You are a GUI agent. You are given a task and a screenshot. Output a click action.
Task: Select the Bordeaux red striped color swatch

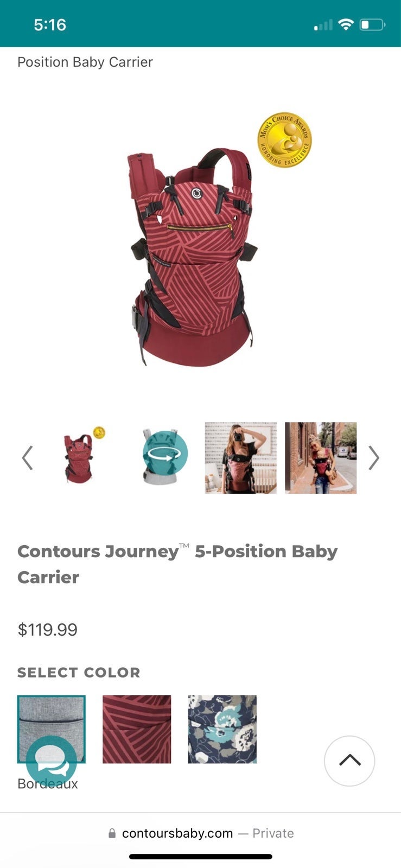tap(137, 729)
